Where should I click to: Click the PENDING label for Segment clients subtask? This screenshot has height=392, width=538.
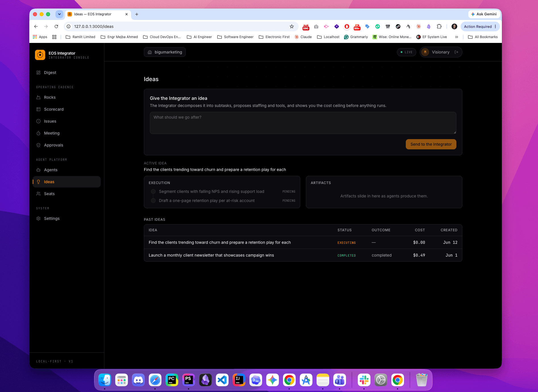pos(289,192)
